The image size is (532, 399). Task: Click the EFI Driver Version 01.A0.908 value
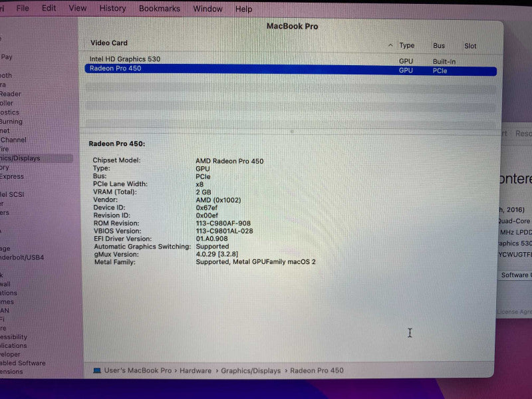pos(211,239)
